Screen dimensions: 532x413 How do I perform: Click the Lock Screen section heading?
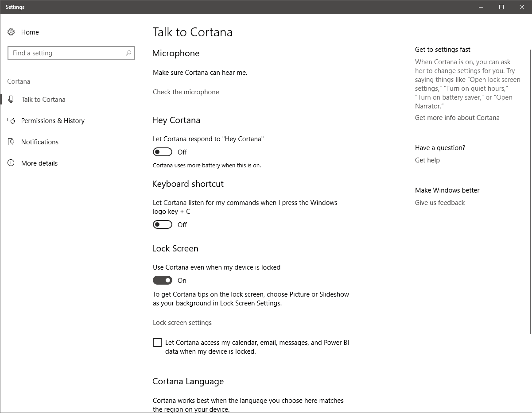175,249
